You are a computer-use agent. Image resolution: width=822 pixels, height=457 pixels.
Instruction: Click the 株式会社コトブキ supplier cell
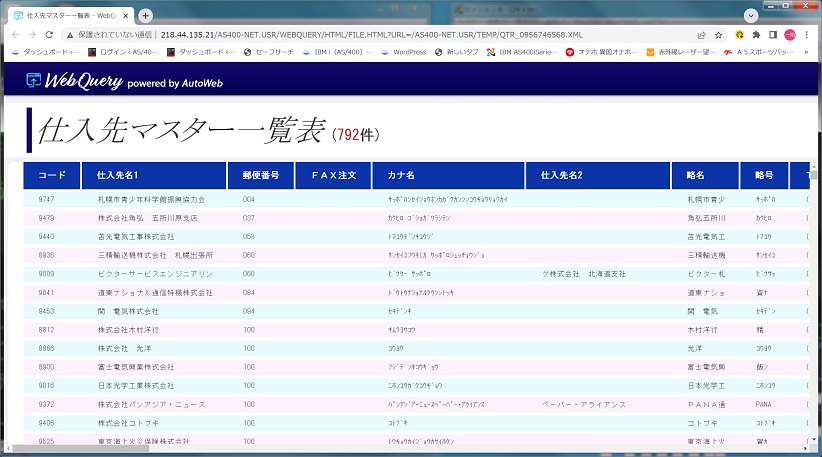pos(134,422)
